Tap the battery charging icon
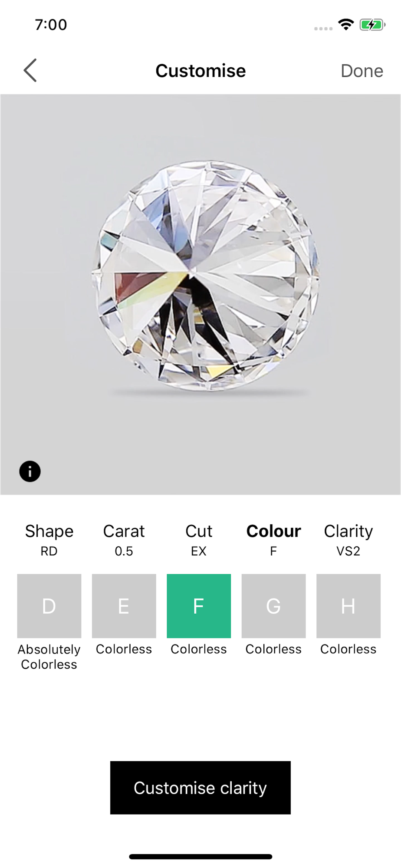Image resolution: width=401 pixels, height=868 pixels. click(372, 25)
